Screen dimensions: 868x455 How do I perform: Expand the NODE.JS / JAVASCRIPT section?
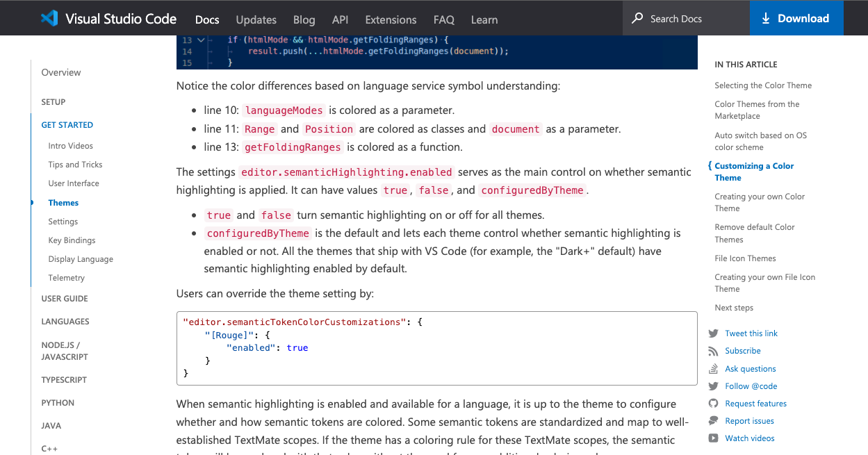pyautogui.click(x=65, y=351)
